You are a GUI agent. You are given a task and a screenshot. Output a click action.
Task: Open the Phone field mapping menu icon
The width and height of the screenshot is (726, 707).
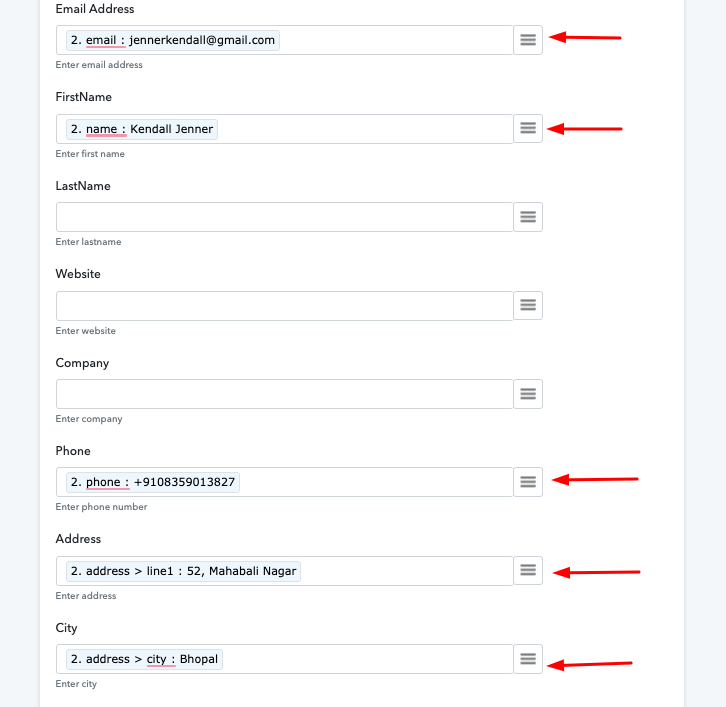pyautogui.click(x=528, y=482)
